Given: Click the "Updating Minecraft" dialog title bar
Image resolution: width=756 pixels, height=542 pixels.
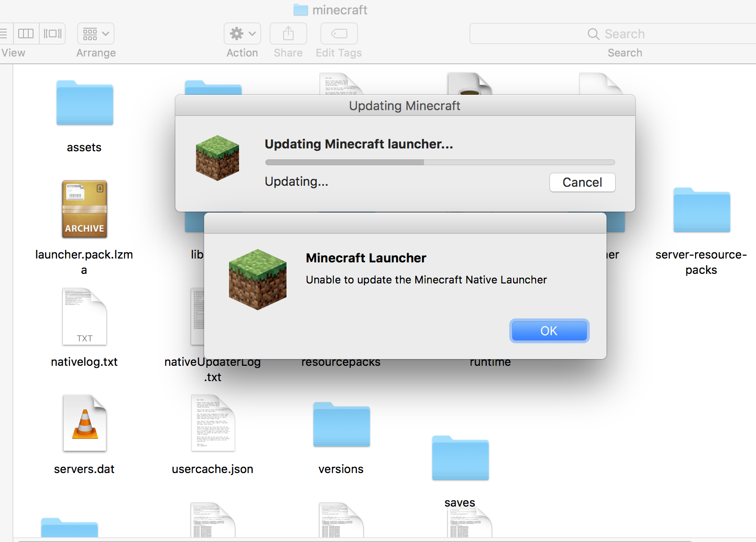Looking at the screenshot, I should (405, 105).
